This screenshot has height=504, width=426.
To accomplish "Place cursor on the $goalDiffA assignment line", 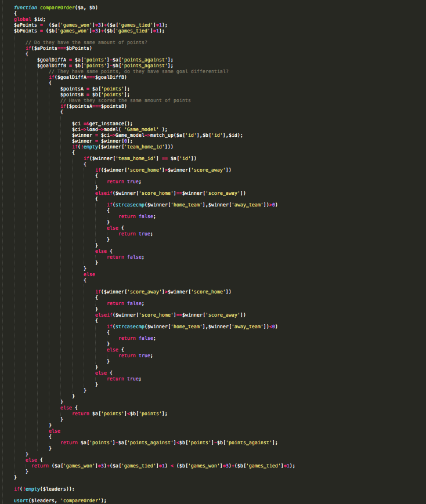I will [105, 60].
